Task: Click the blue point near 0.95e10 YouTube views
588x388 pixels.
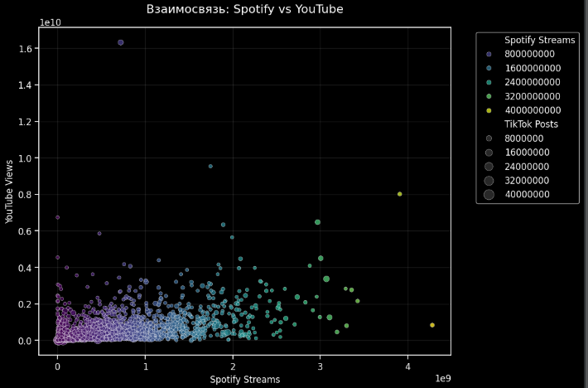Action: (x=210, y=167)
